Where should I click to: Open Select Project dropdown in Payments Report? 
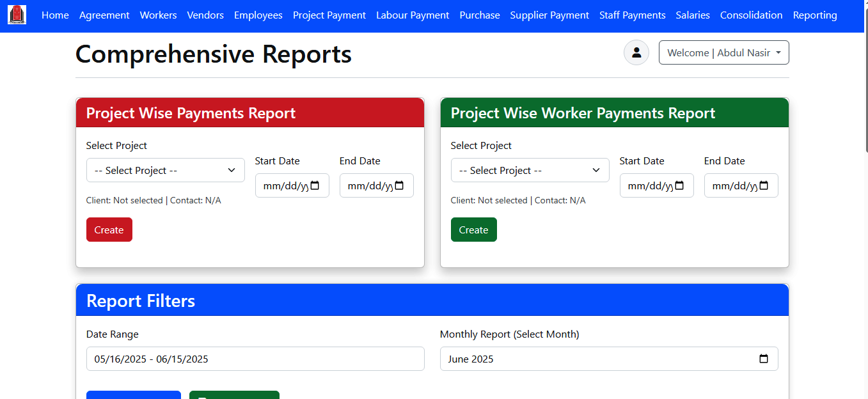pos(165,170)
